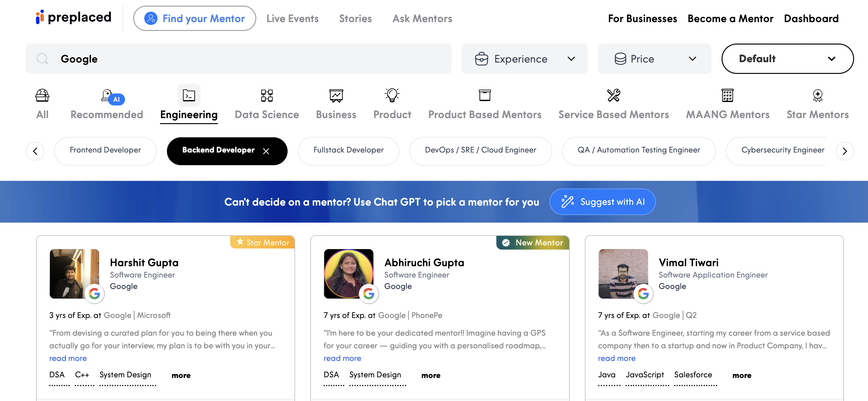Click the Data Science icon
868x401 pixels.
(266, 95)
